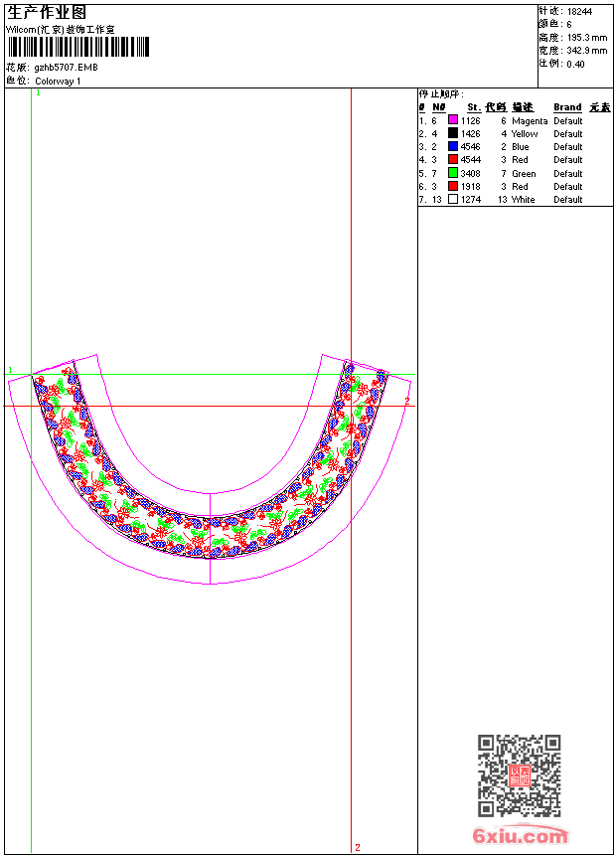616x855 pixels.
Task: Click the 生产作业图 title heading
Action: 47,12
